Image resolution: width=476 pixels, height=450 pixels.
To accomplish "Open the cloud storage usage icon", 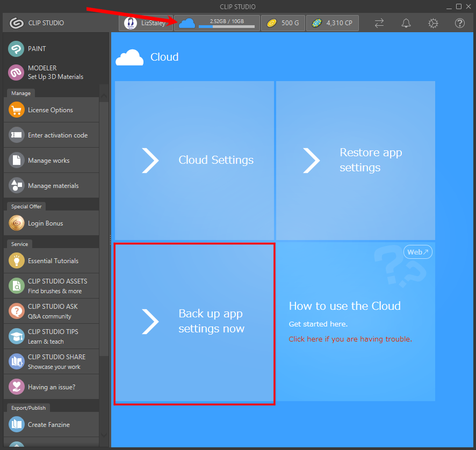I will pyautogui.click(x=186, y=23).
